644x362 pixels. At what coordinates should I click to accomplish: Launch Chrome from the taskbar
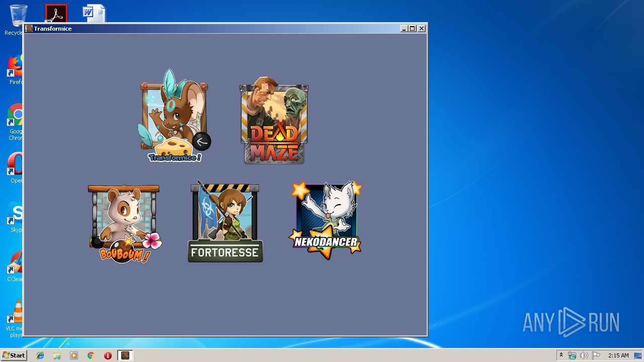point(91,355)
